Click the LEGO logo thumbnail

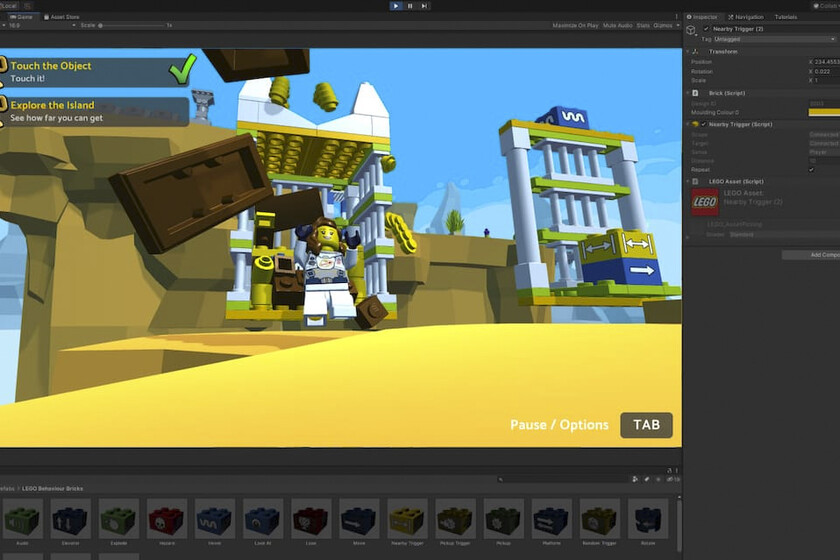(x=704, y=202)
